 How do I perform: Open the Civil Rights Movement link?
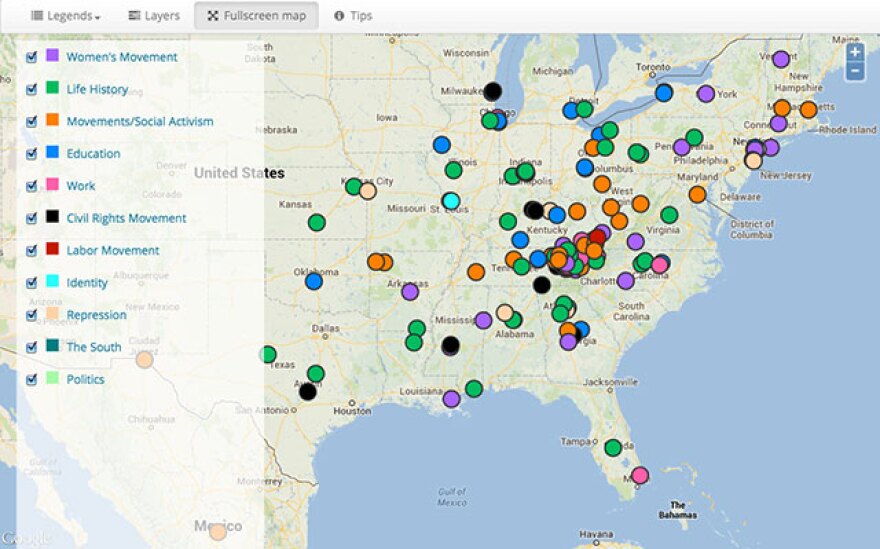(x=126, y=218)
